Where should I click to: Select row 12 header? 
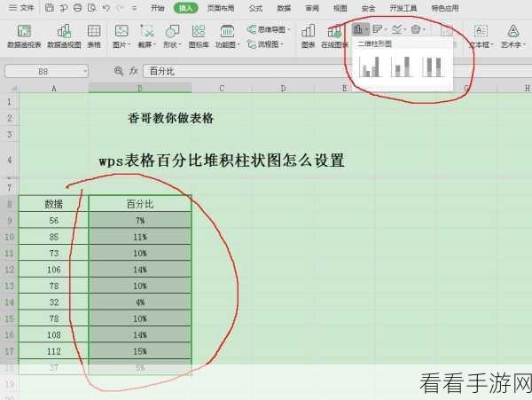click(x=9, y=270)
